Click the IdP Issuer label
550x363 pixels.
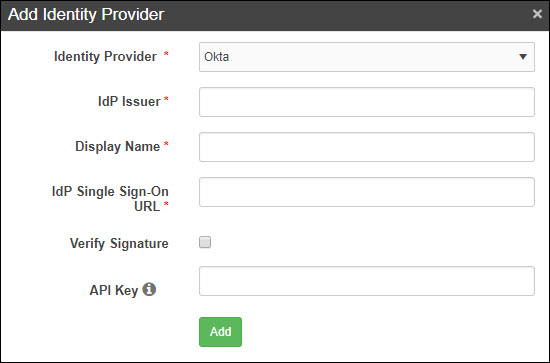coord(129,101)
